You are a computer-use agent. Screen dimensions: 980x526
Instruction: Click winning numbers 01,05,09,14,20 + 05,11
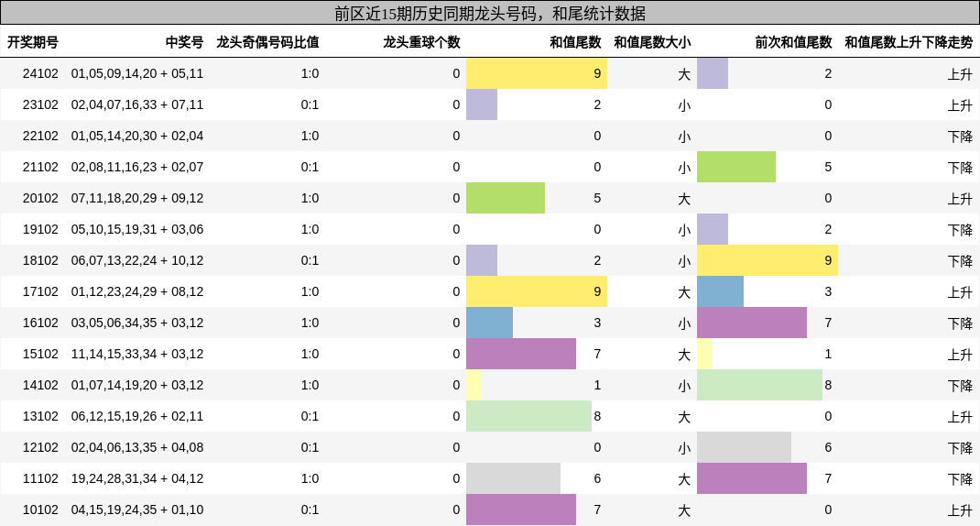coord(136,73)
